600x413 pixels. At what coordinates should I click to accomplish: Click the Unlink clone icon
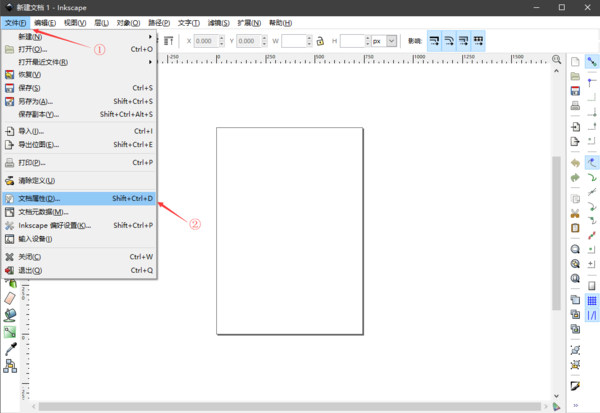click(x=575, y=329)
